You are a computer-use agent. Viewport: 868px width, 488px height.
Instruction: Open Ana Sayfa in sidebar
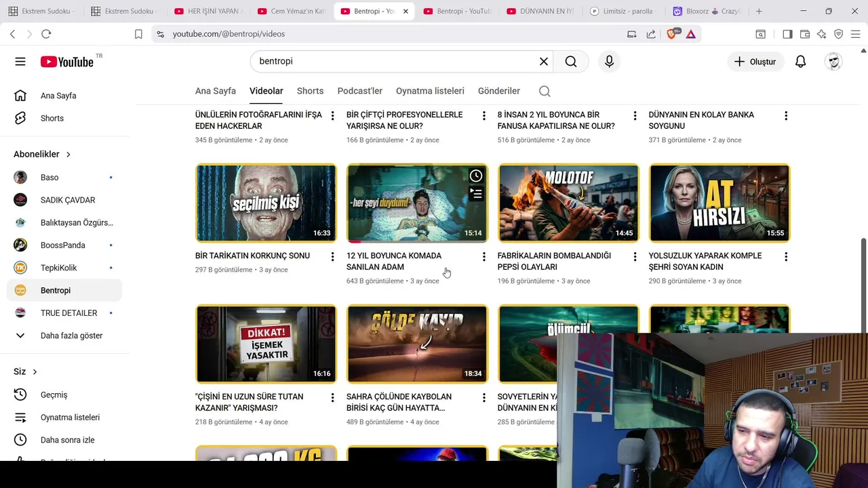pos(64,96)
